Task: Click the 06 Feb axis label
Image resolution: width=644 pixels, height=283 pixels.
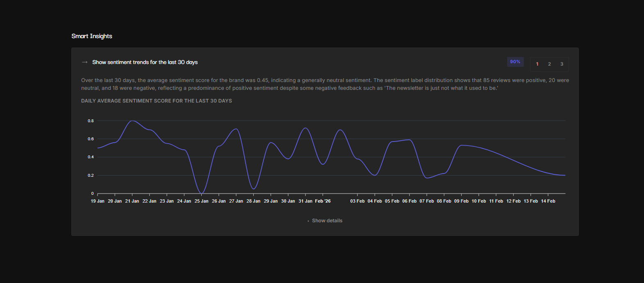Action: tap(410, 201)
